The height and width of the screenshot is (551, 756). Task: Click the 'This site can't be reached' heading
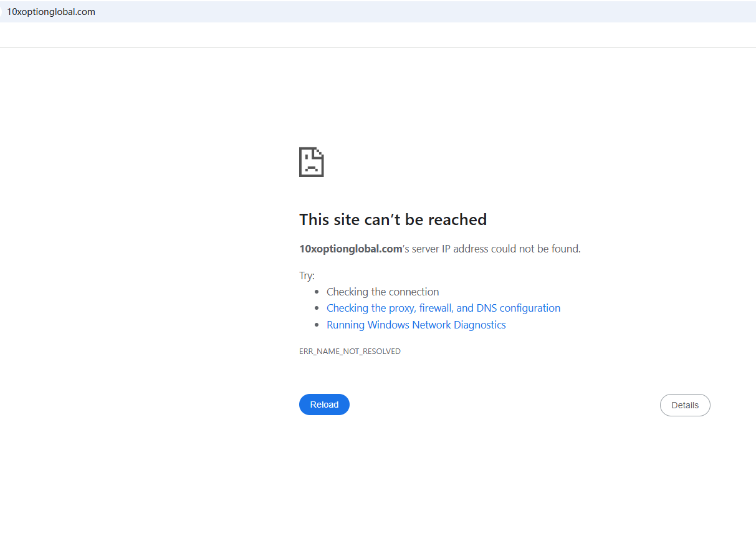tap(393, 219)
